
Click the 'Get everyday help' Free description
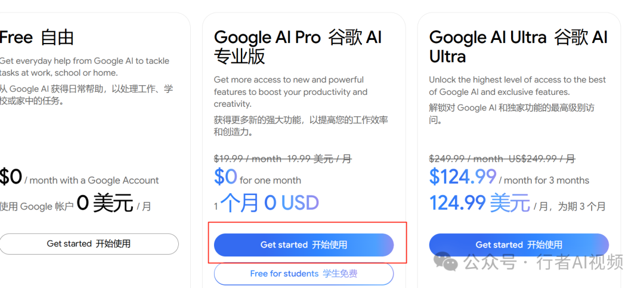coord(85,67)
